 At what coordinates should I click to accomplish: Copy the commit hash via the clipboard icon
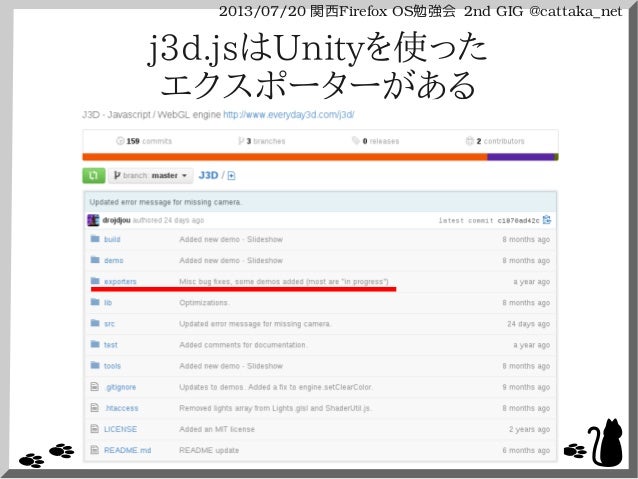coord(547,220)
